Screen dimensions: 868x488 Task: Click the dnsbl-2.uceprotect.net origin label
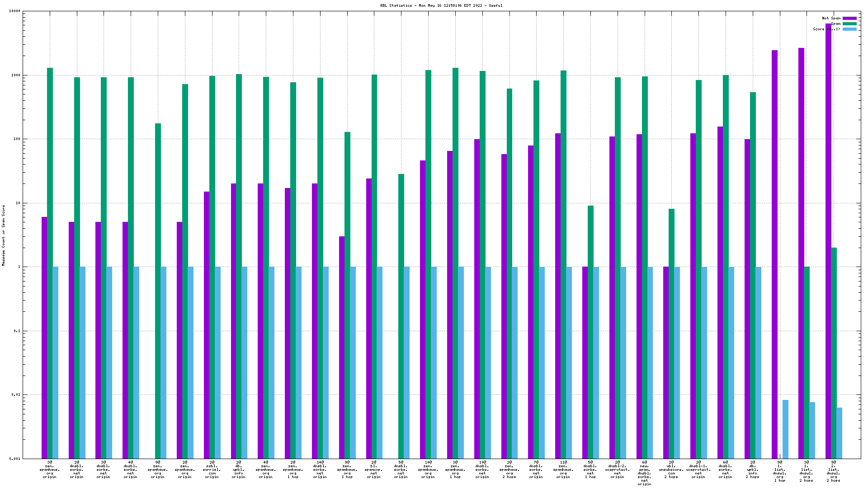click(617, 469)
